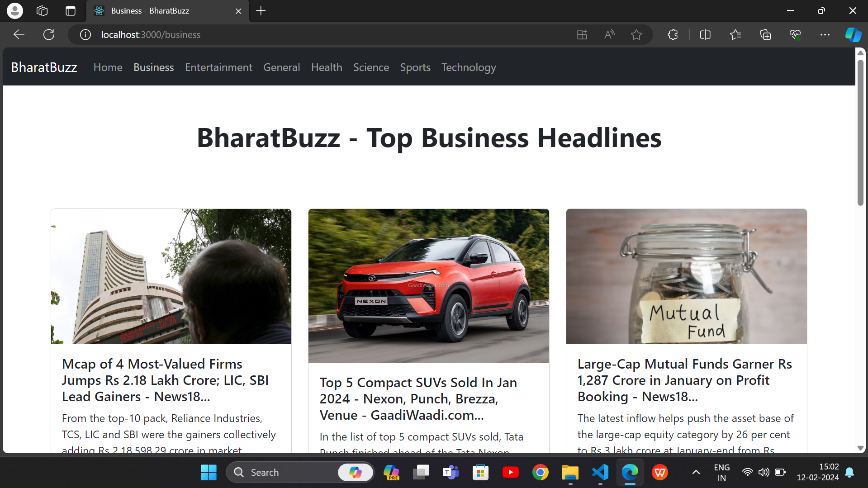Open the Health category
This screenshot has height=488, width=868.
[x=327, y=67]
